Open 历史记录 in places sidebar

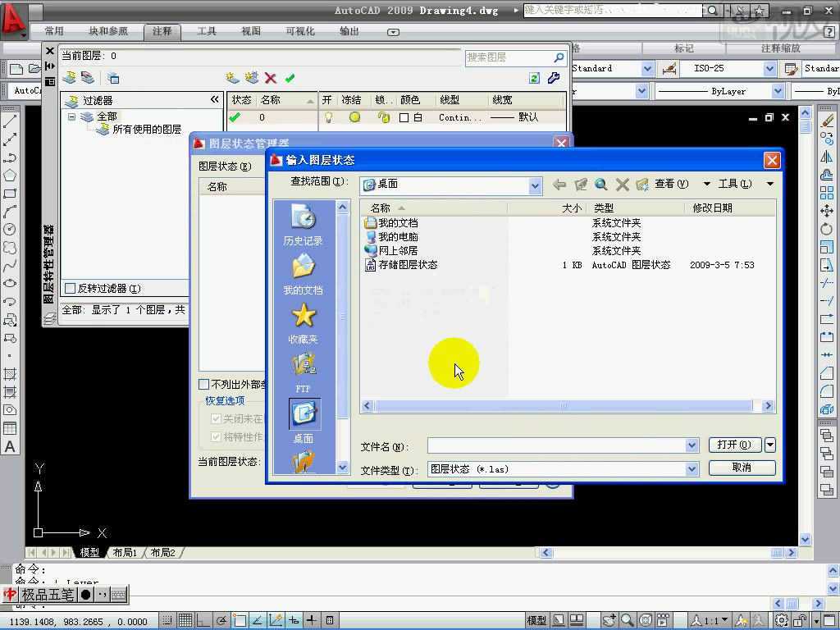click(304, 225)
